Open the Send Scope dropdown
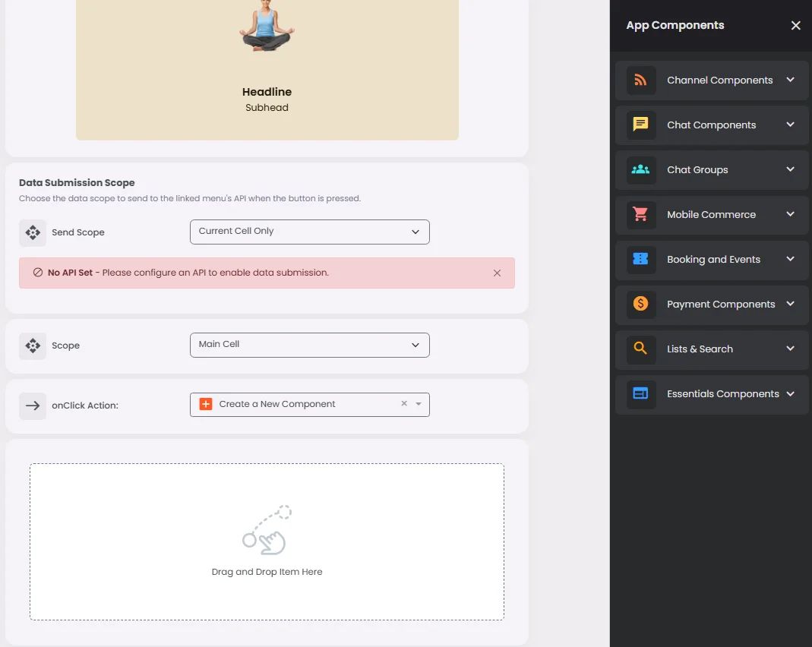This screenshot has width=812, height=647. pyautogui.click(x=310, y=232)
